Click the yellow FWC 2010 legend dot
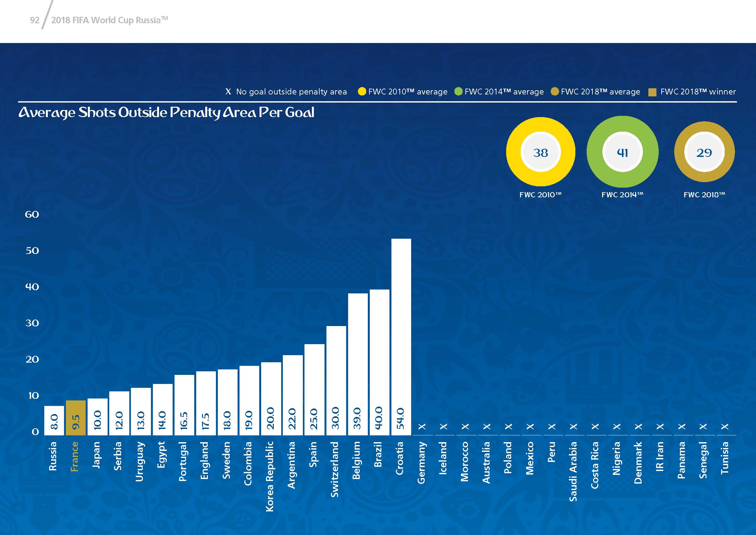 [x=362, y=91]
